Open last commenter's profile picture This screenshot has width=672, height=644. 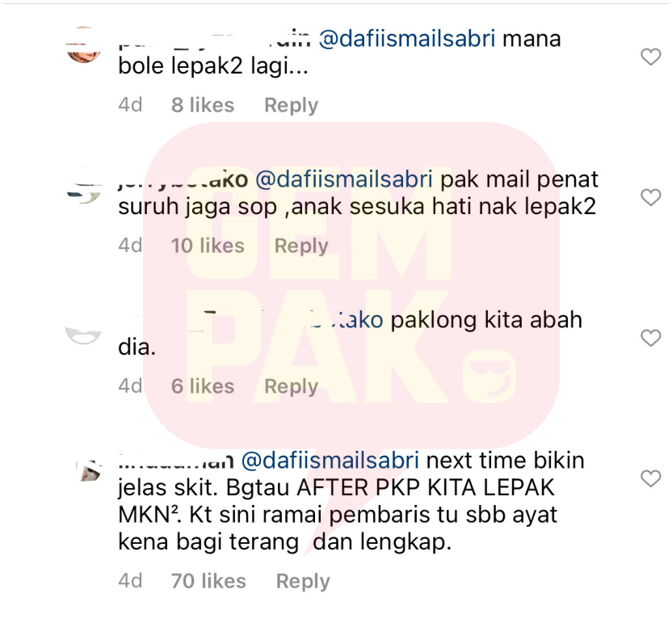click(89, 471)
